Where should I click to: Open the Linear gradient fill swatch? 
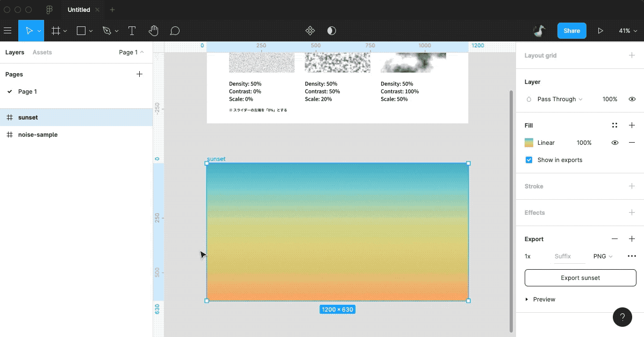pos(529,143)
